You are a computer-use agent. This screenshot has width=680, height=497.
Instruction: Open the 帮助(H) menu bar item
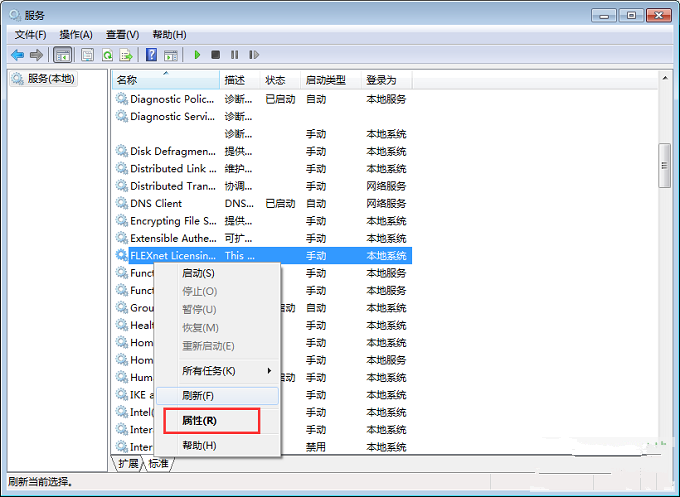coord(170,35)
